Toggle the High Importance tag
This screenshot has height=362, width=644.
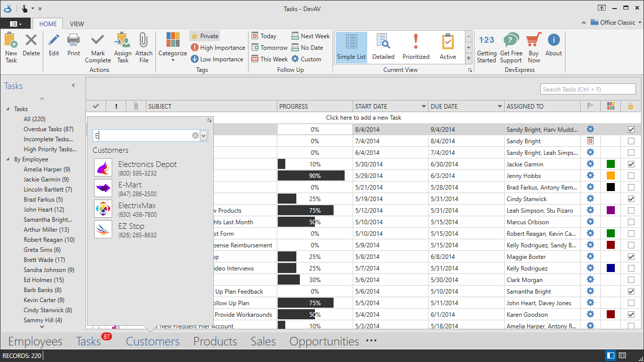[218, 48]
